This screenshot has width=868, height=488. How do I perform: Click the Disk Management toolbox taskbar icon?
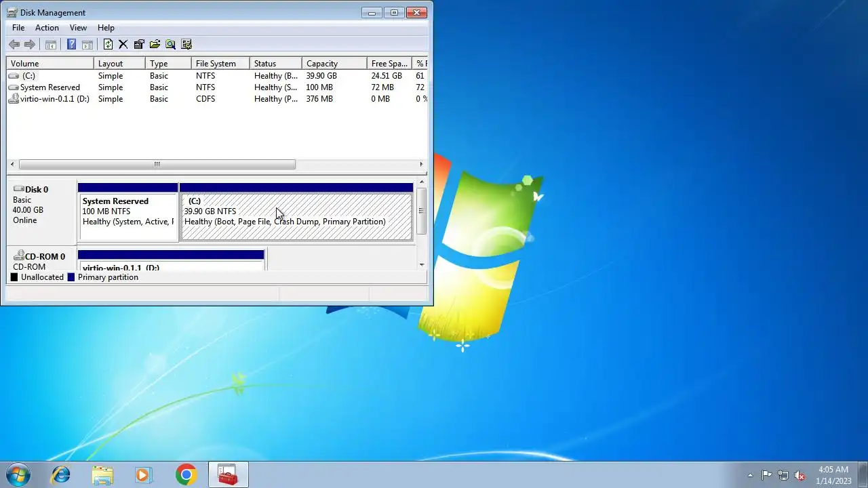coord(228,474)
